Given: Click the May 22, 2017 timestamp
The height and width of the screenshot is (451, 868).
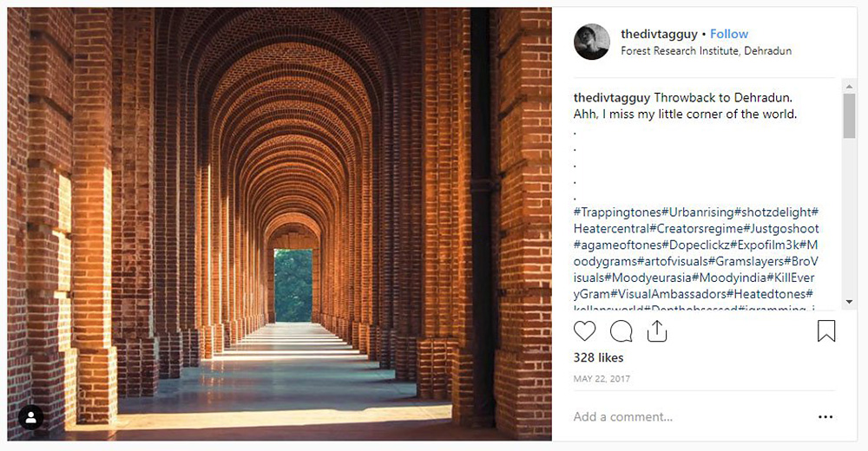Looking at the screenshot, I should tap(602, 379).
